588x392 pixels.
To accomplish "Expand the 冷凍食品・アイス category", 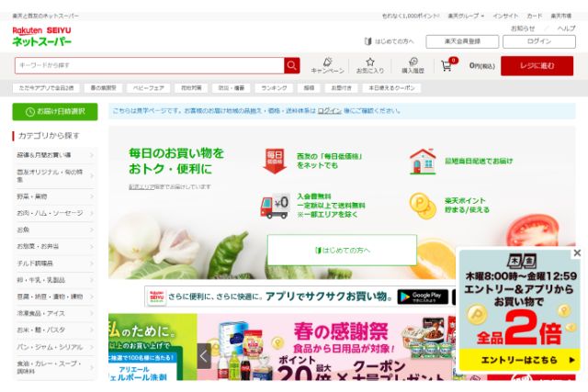I will (x=54, y=313).
